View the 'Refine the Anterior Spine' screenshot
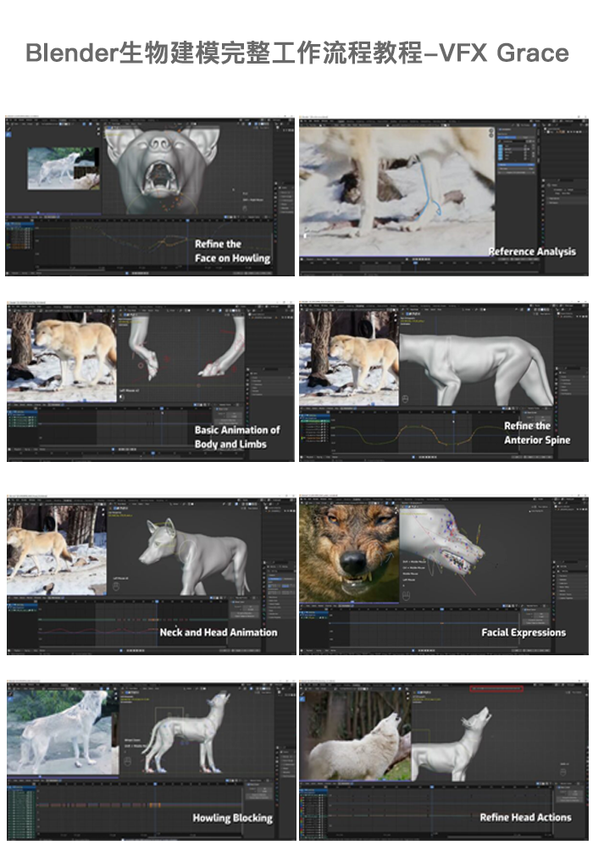Viewport: 593px width, 868px height. click(444, 381)
